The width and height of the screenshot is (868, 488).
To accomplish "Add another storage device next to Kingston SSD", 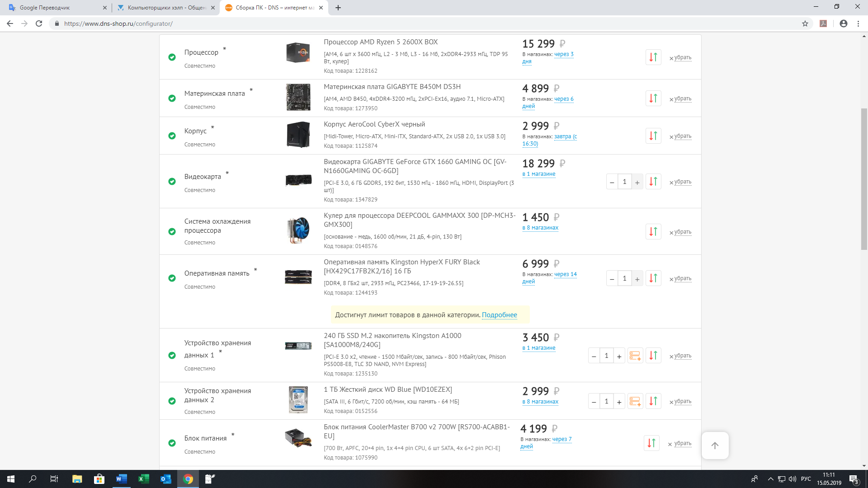I will [635, 356].
